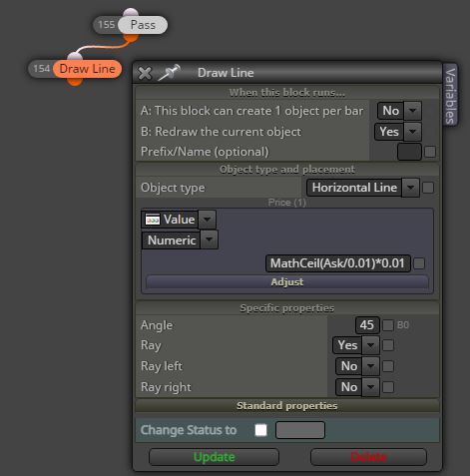The height and width of the screenshot is (476, 470).
Task: Click the Adjust bar
Action: (287, 282)
